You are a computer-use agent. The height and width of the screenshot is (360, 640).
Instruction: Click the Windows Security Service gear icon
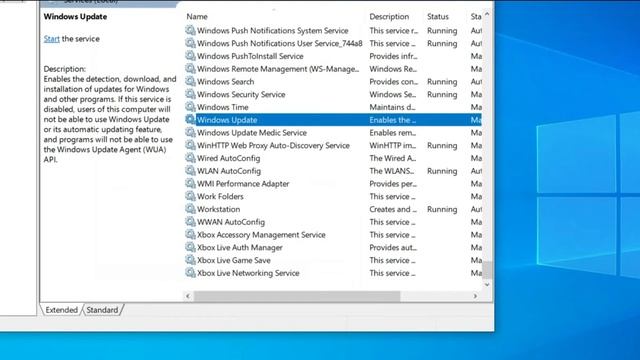pyautogui.click(x=190, y=94)
